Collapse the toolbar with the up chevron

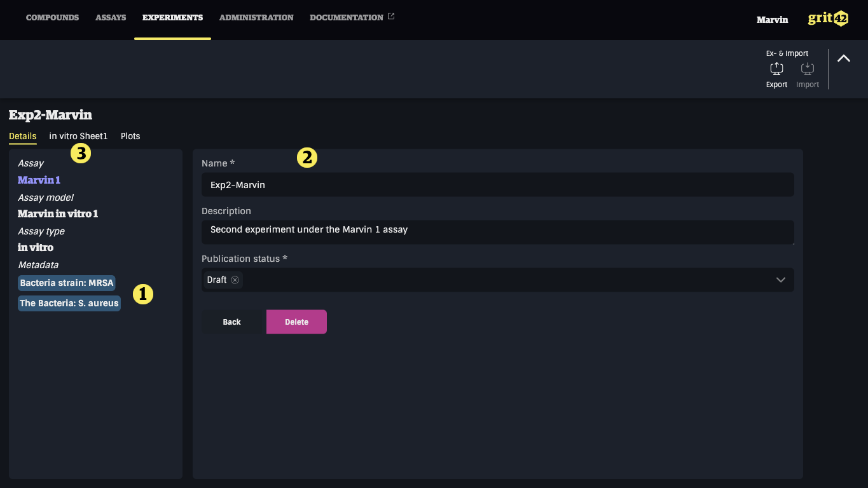pos(844,58)
